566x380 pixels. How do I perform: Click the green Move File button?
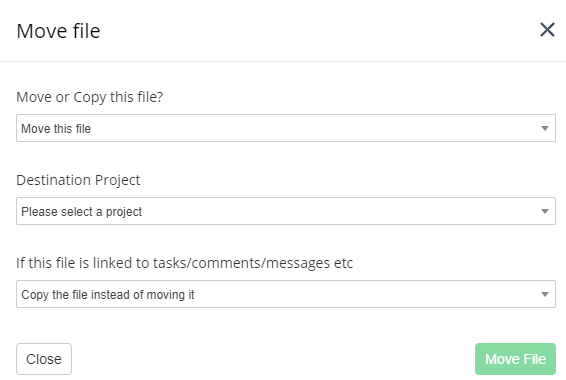coord(515,359)
